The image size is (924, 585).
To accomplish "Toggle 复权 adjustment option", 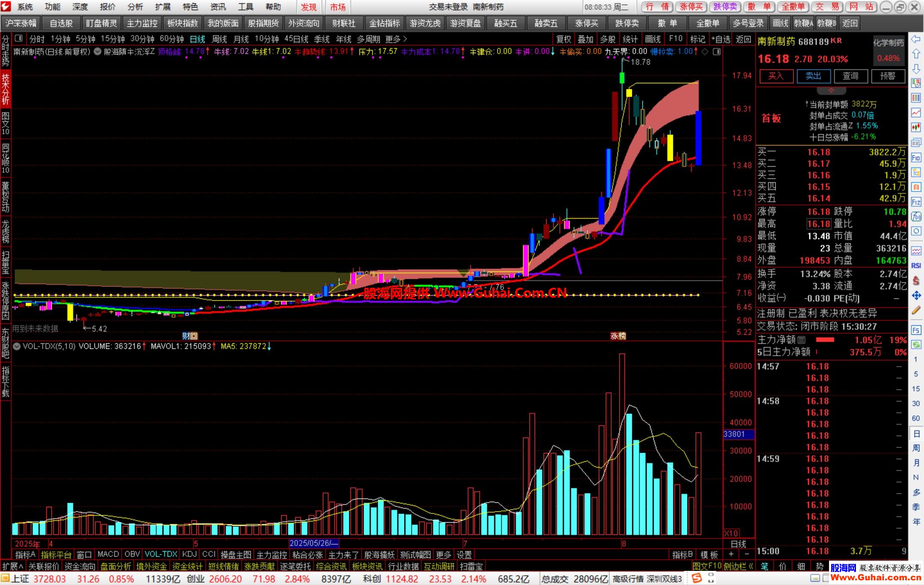I will pyautogui.click(x=563, y=39).
